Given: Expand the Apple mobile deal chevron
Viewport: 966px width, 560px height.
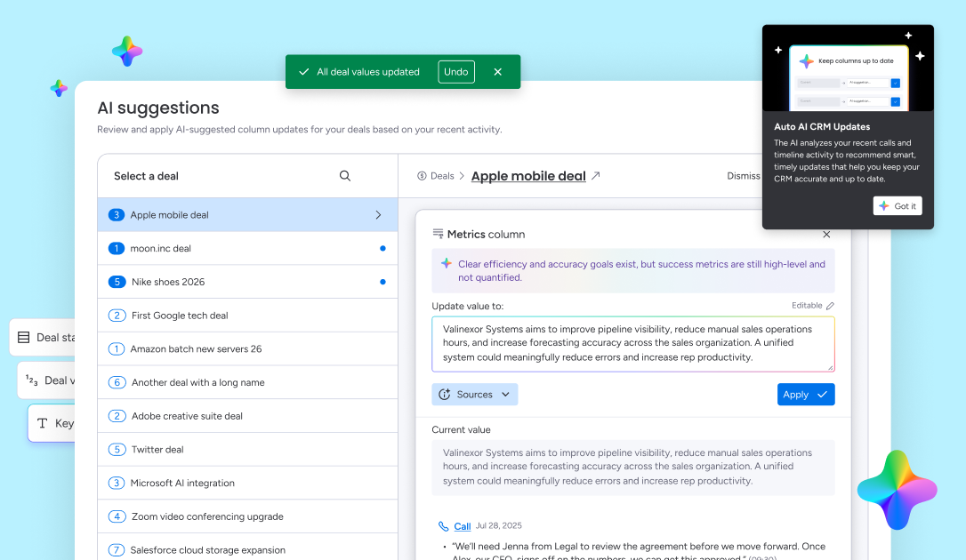Looking at the screenshot, I should [x=378, y=215].
